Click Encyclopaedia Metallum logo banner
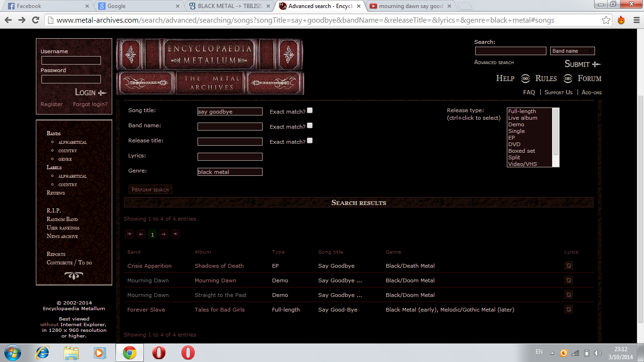 coord(210,66)
